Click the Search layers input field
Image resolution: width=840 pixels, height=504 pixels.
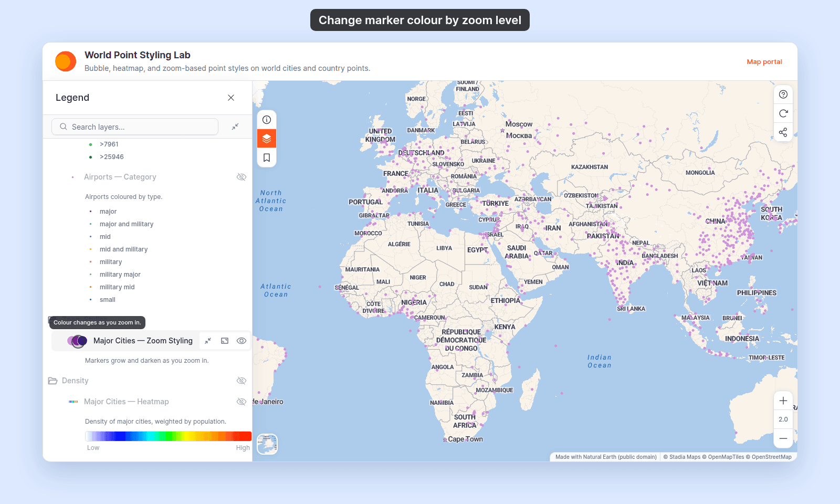click(x=135, y=127)
